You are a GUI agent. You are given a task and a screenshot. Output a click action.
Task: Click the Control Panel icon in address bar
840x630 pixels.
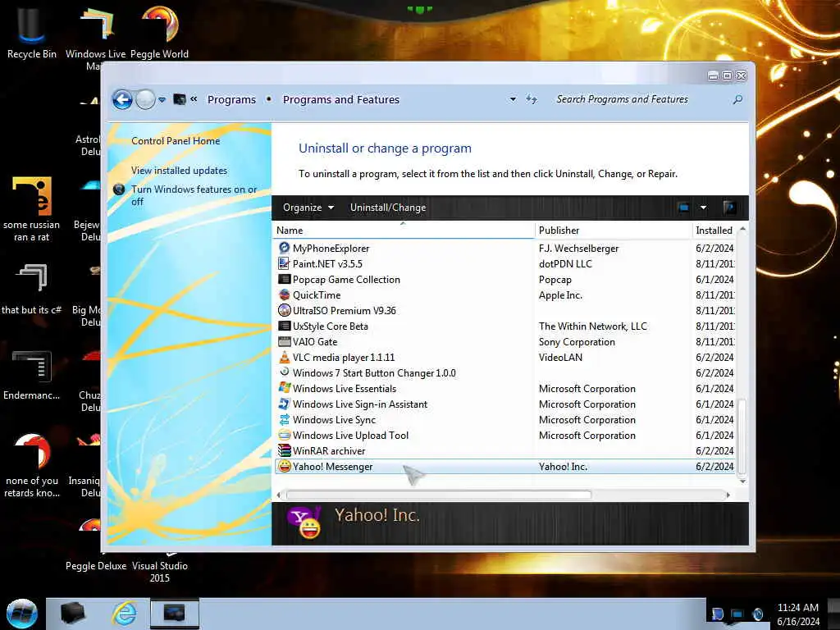tap(180, 99)
